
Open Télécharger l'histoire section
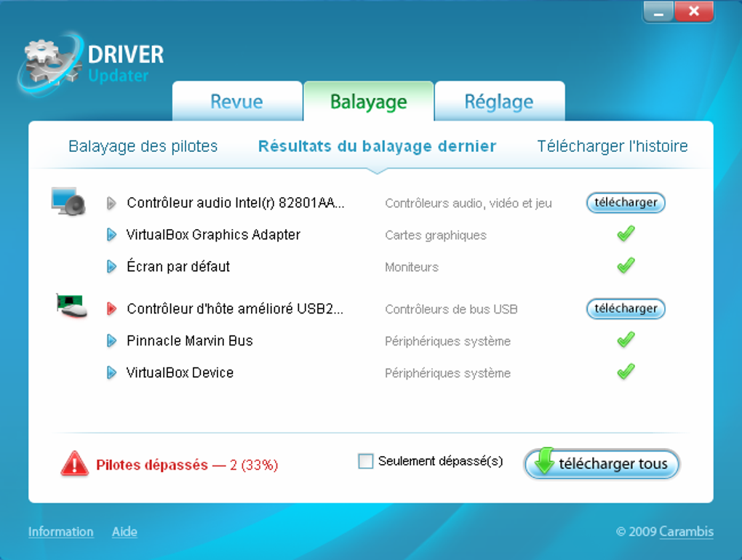tap(613, 146)
